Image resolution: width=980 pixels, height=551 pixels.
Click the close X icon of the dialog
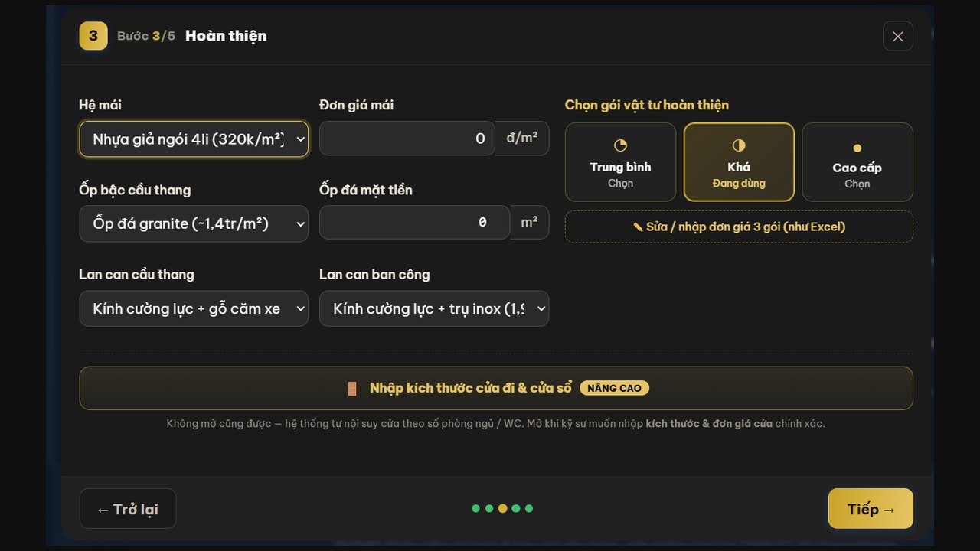pyautogui.click(x=897, y=36)
